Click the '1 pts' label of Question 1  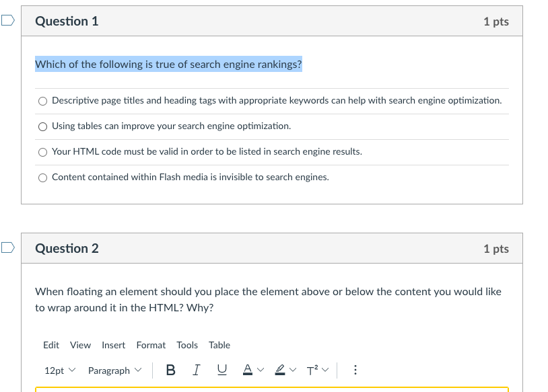pyautogui.click(x=496, y=22)
